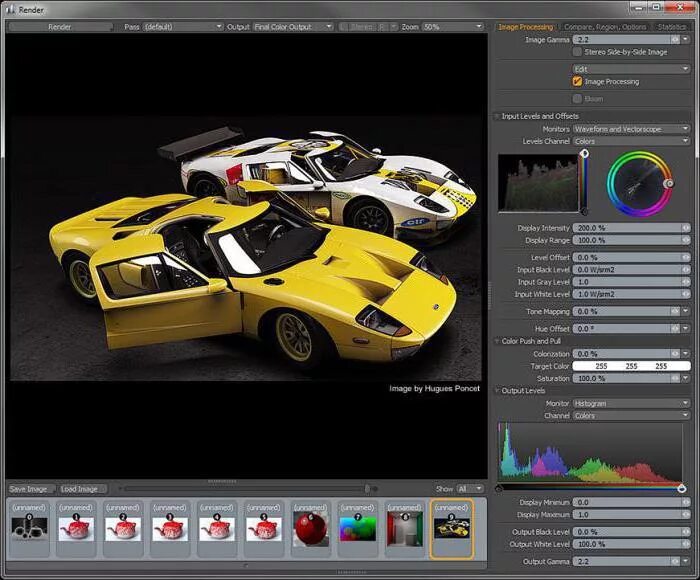The width and height of the screenshot is (700, 580).
Task: Click the Target Color white swatch
Action: pyautogui.click(x=630, y=367)
